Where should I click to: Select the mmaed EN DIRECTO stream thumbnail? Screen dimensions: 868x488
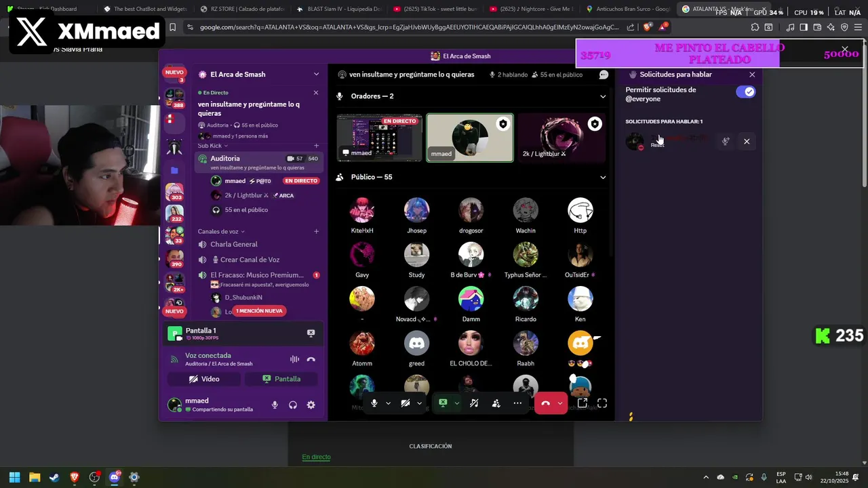pos(380,138)
